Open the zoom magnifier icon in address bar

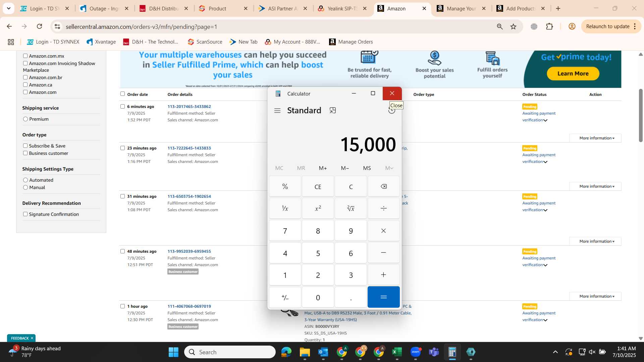pos(500,26)
